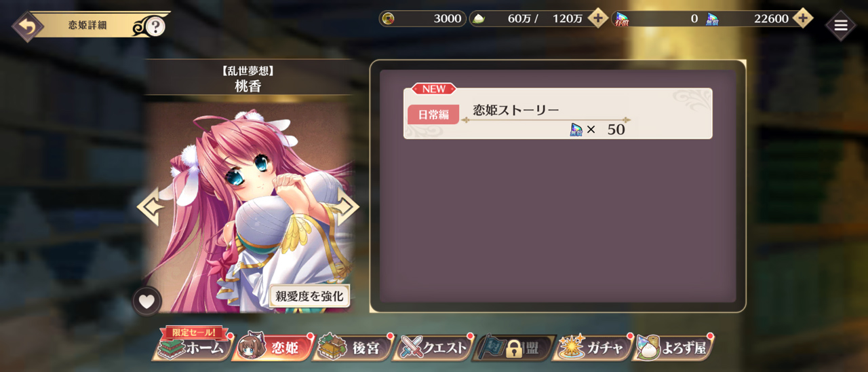868x372 pixels.
Task: Add more gems with the plus button
Action: [x=802, y=18]
